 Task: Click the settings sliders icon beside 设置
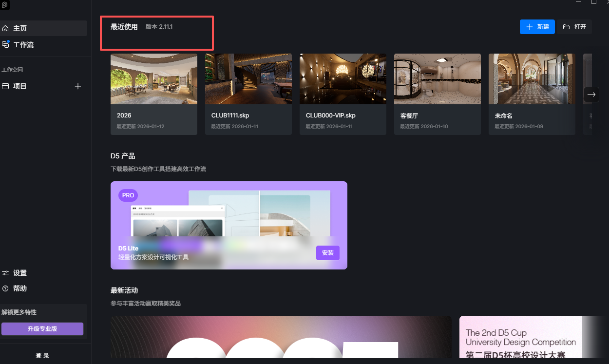[5, 273]
